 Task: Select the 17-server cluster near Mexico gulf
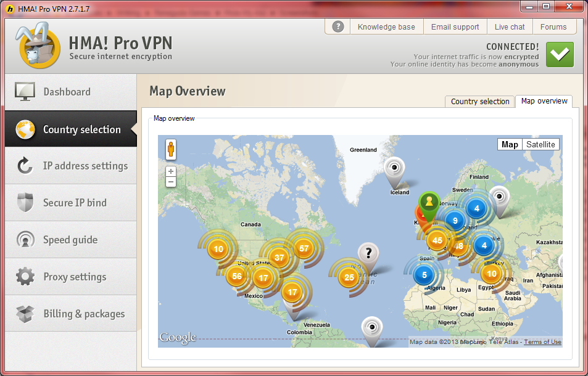point(292,292)
